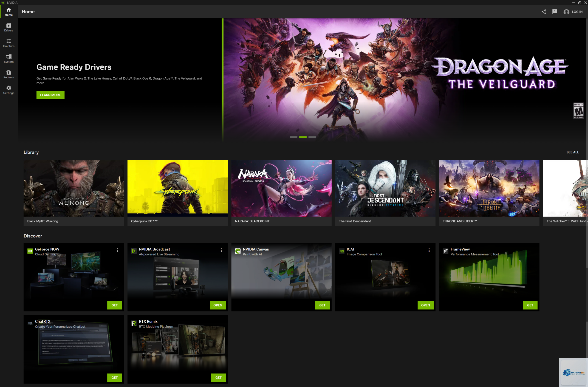Viewport: 588px width, 387px height.
Task: Click the RTX Remix app icon
Action: pyautogui.click(x=134, y=323)
